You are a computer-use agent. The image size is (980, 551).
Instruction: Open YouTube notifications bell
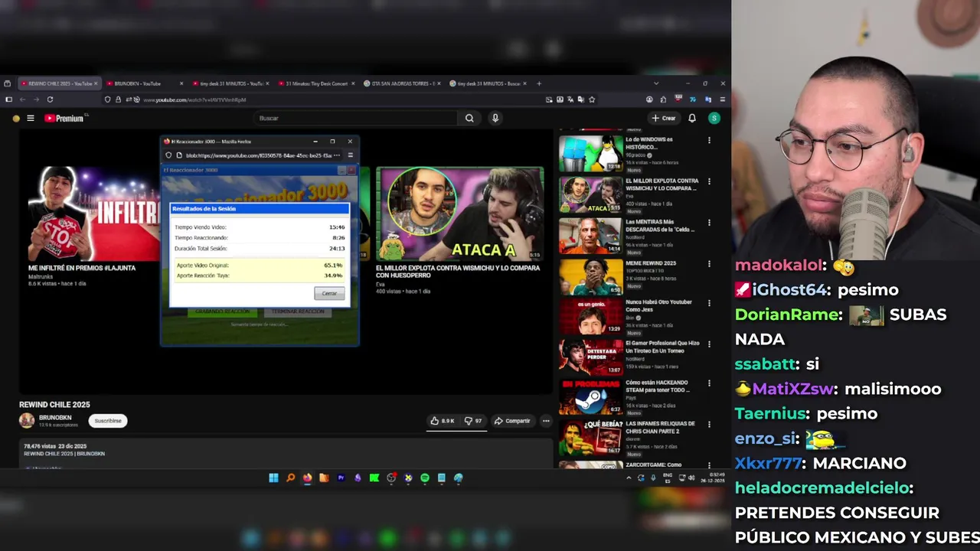point(692,118)
